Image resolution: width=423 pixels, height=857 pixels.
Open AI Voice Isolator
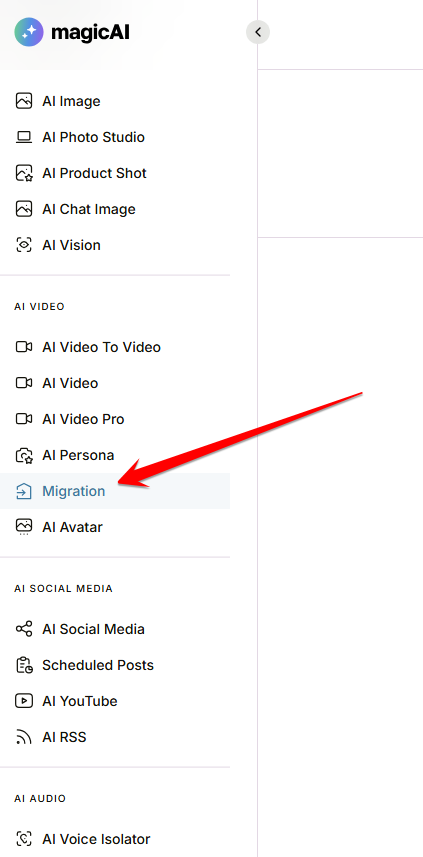coord(115,839)
